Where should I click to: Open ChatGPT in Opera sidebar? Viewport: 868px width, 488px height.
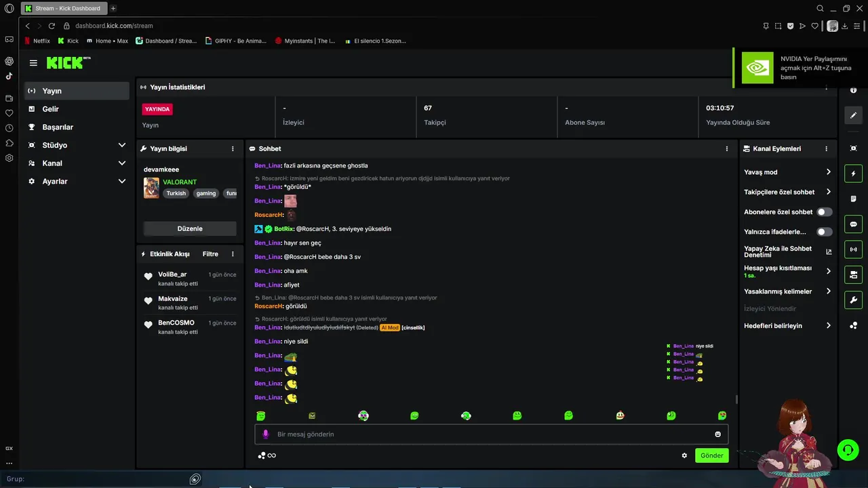tap(9, 61)
